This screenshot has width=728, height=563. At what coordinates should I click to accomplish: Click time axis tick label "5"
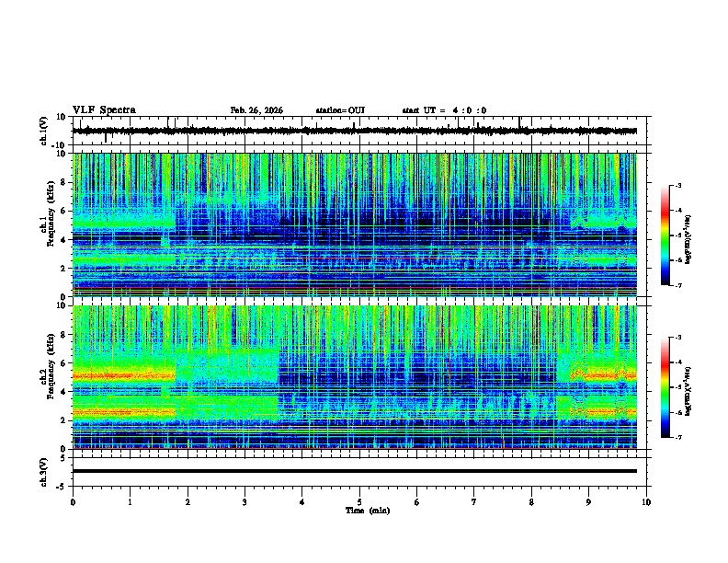pos(359,502)
